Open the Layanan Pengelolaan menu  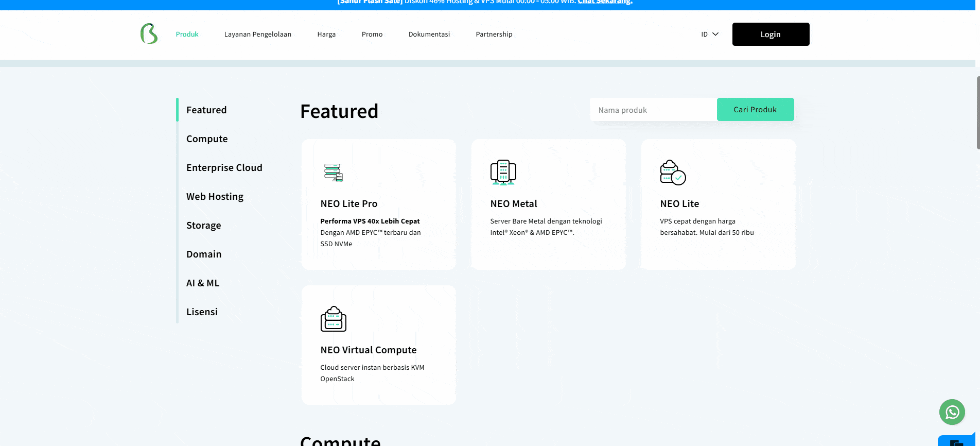[257, 35]
